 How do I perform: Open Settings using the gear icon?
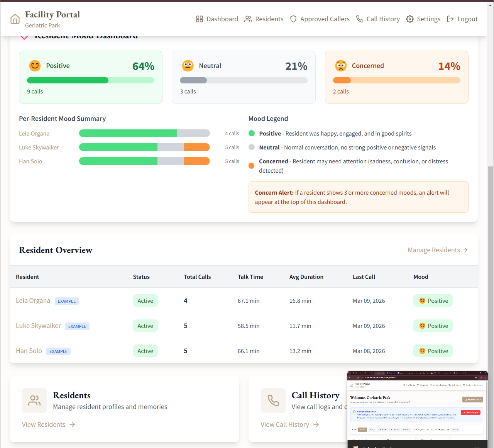click(409, 19)
